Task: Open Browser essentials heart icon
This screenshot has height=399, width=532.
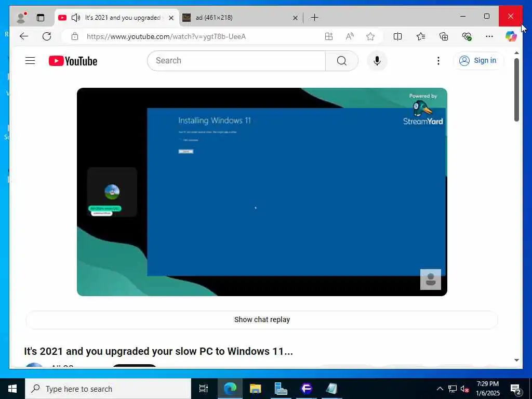Action: pyautogui.click(x=467, y=36)
